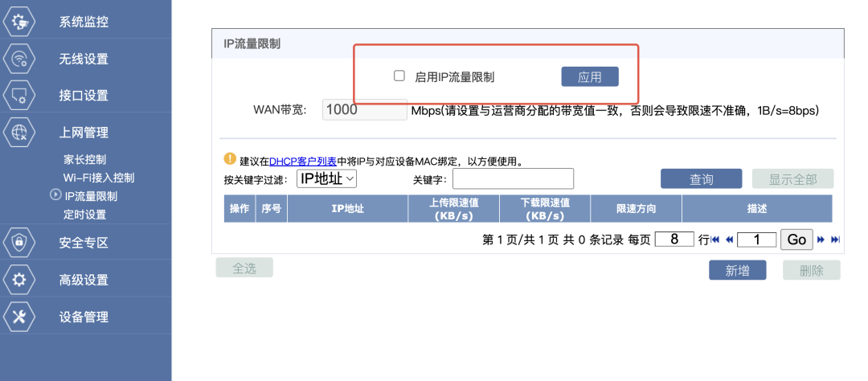Click the Device Management (设备管理) wrench icon
This screenshot has width=868, height=381.
click(x=20, y=317)
